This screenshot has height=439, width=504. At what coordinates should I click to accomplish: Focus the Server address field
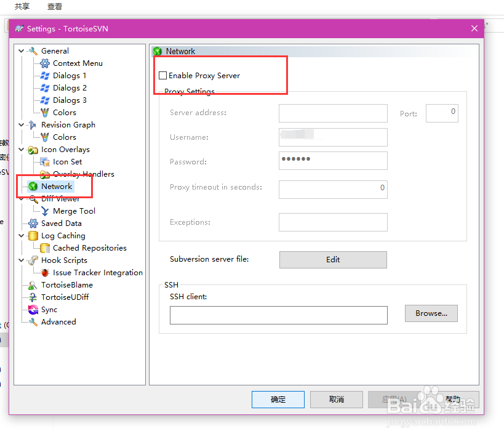pos(333,113)
